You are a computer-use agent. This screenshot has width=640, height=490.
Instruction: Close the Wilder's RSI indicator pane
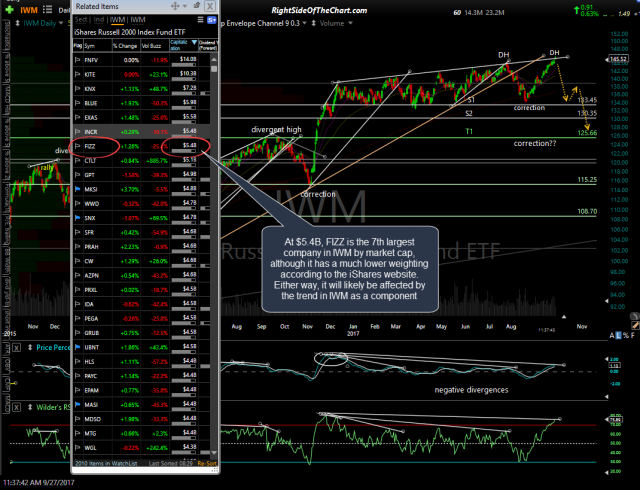(x=16, y=408)
